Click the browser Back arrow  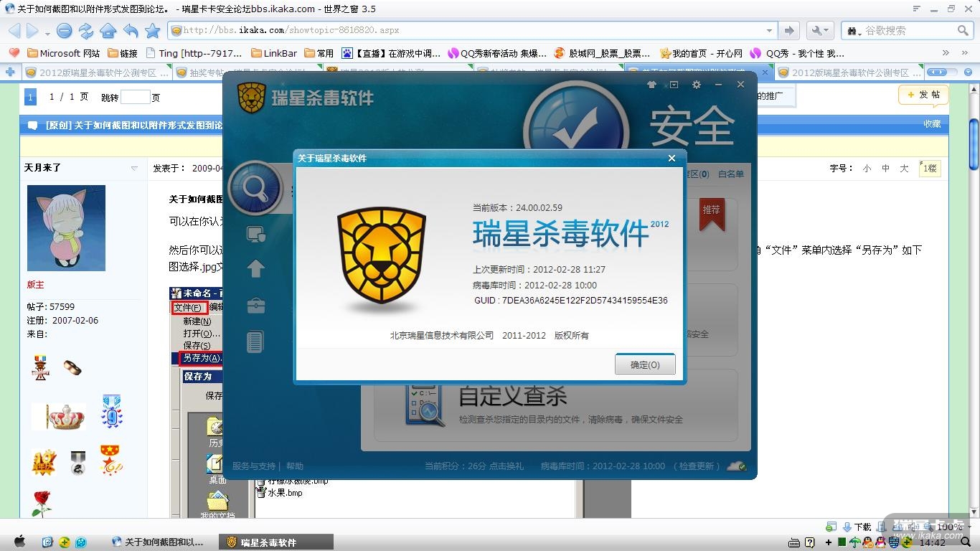tap(15, 30)
